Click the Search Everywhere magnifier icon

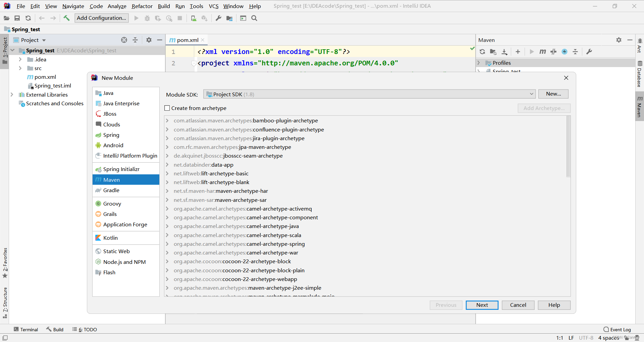pyautogui.click(x=254, y=18)
